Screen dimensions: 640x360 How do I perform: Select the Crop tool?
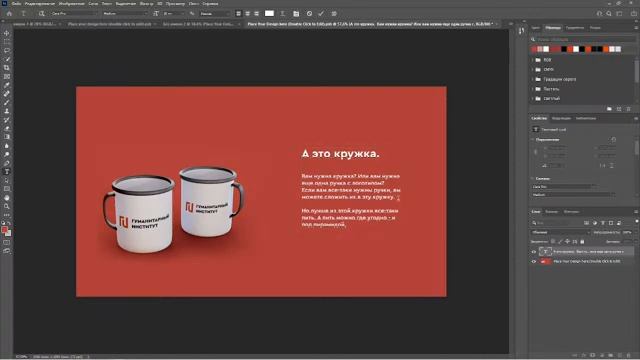(7, 68)
